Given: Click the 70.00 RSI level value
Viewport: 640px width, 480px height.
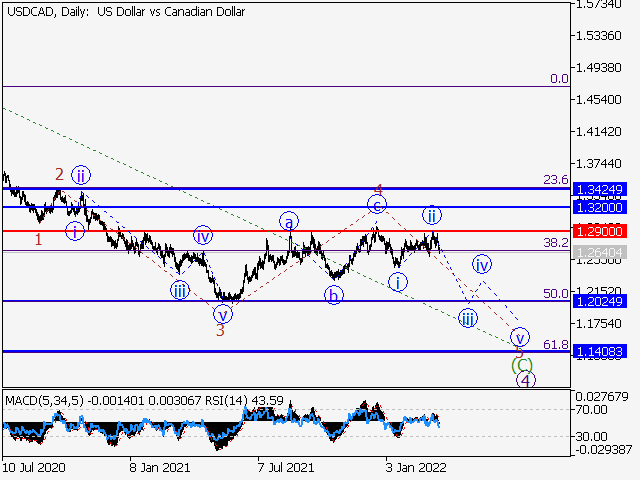Looking at the screenshot, I should (x=591, y=409).
